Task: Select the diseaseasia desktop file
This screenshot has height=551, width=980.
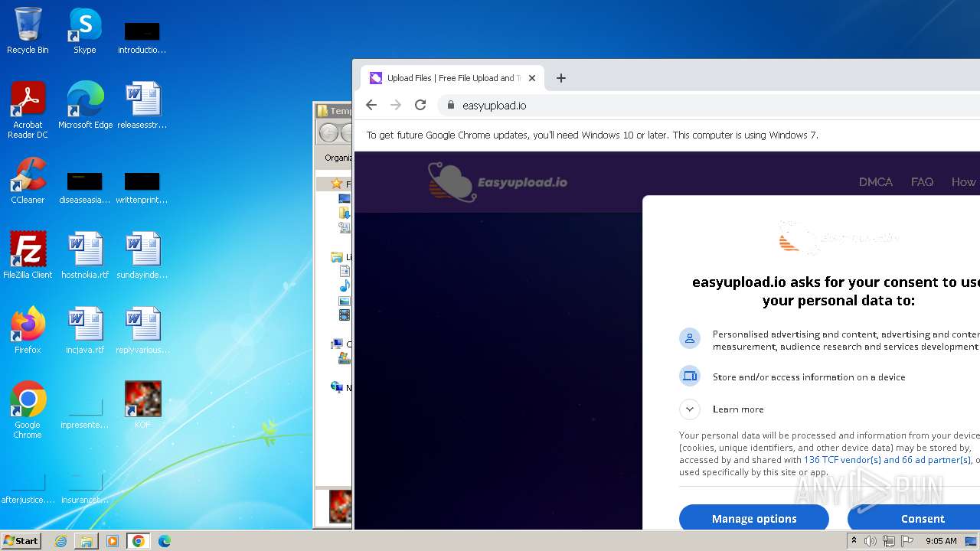Action: (x=85, y=187)
